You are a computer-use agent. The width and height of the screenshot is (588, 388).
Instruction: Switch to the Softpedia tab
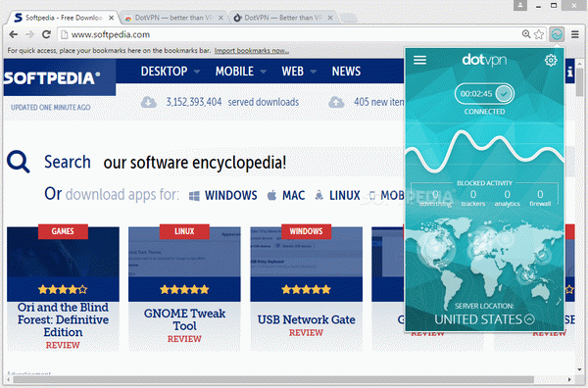[x=64, y=18]
